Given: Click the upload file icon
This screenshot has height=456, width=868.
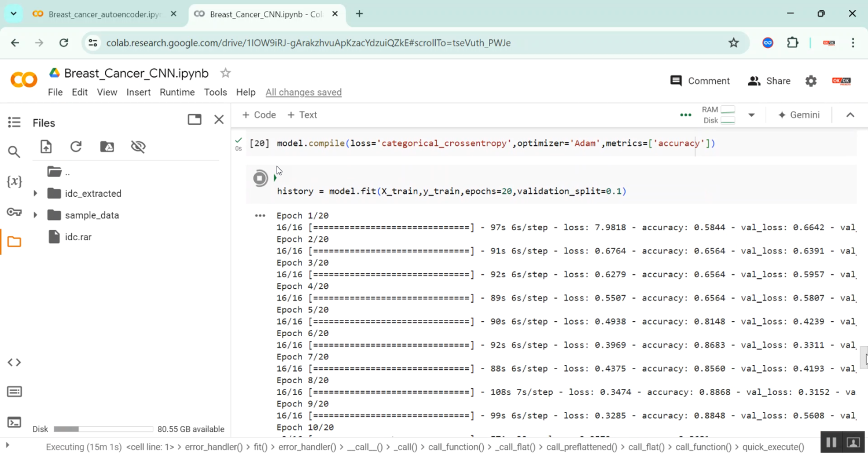Looking at the screenshot, I should coord(46,147).
